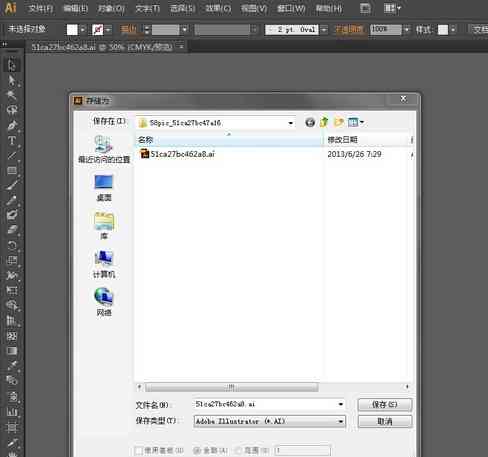The height and width of the screenshot is (457, 488).
Task: Open the Edit (E) menu
Action: point(76,8)
